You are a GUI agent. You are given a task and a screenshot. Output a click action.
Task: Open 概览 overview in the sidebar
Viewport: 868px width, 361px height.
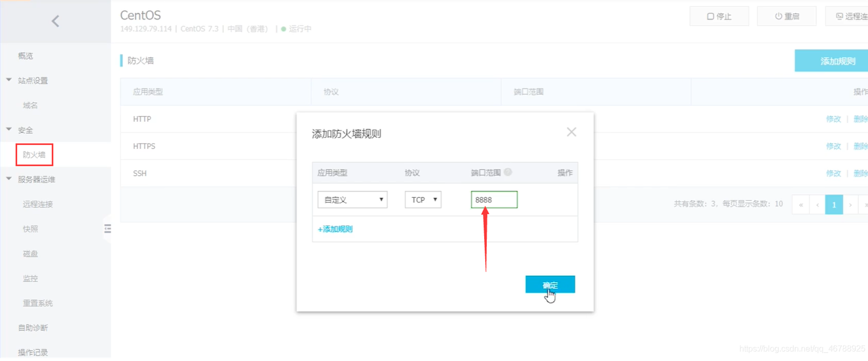pos(26,56)
